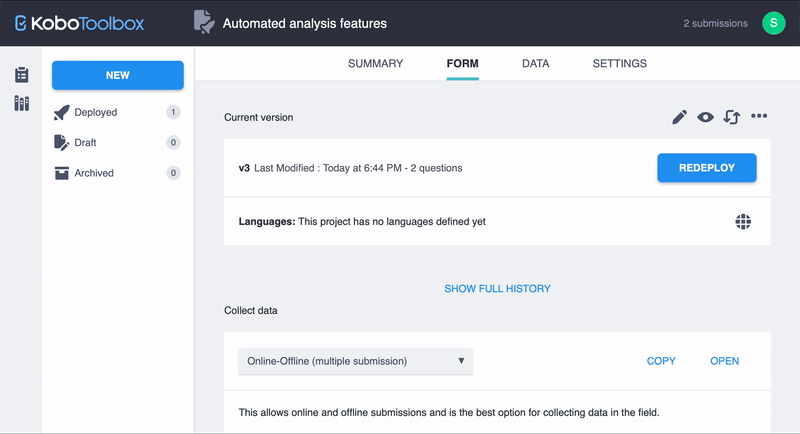Open the Library icon in left sidebar

[x=21, y=103]
